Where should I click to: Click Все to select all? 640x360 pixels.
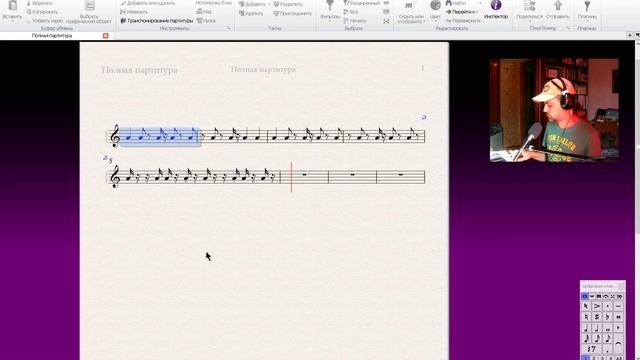351,12
